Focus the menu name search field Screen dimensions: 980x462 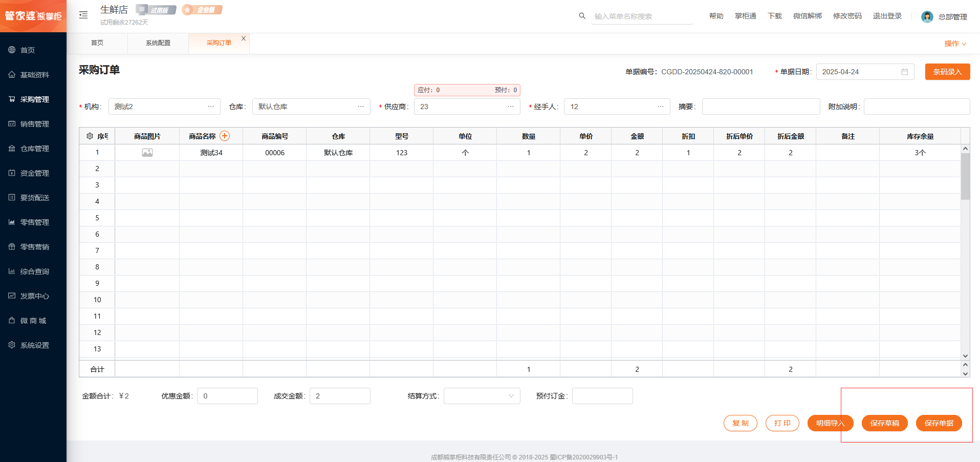(642, 16)
